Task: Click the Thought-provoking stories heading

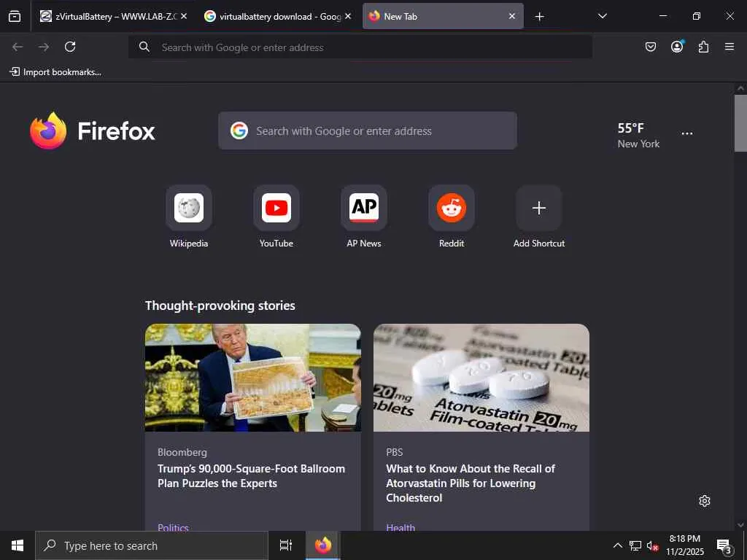Action: pos(220,306)
